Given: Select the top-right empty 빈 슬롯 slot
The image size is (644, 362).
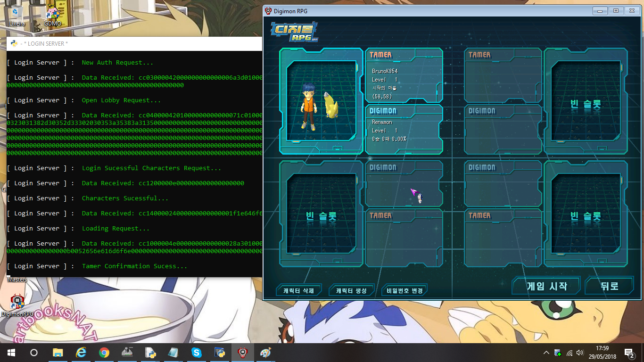Looking at the screenshot, I should (586, 101).
